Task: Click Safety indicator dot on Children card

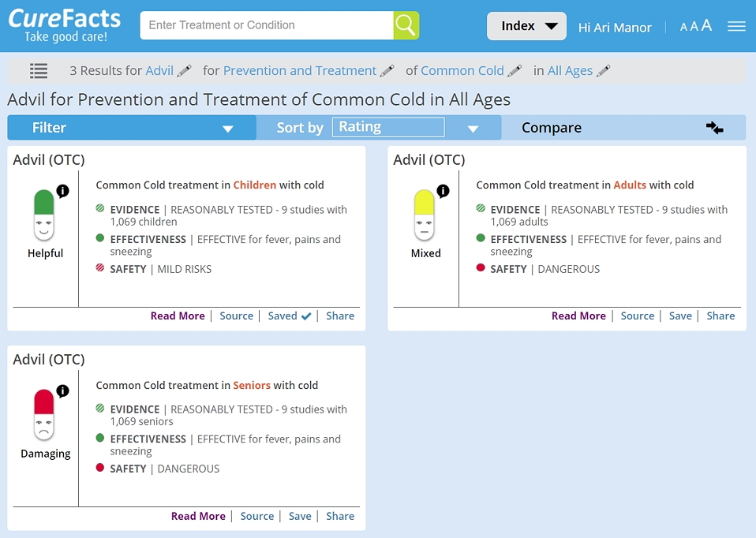Action: (99, 267)
